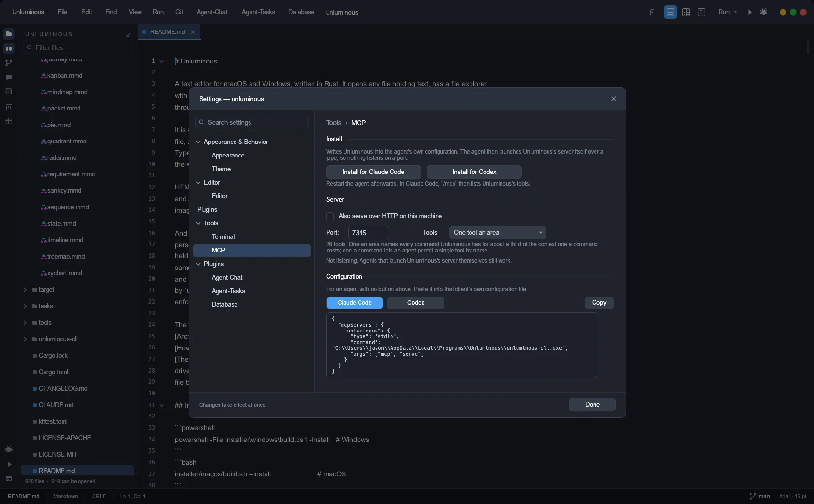The width and height of the screenshot is (814, 504).
Task: Open the Agent-Chat menu
Action: [212, 12]
